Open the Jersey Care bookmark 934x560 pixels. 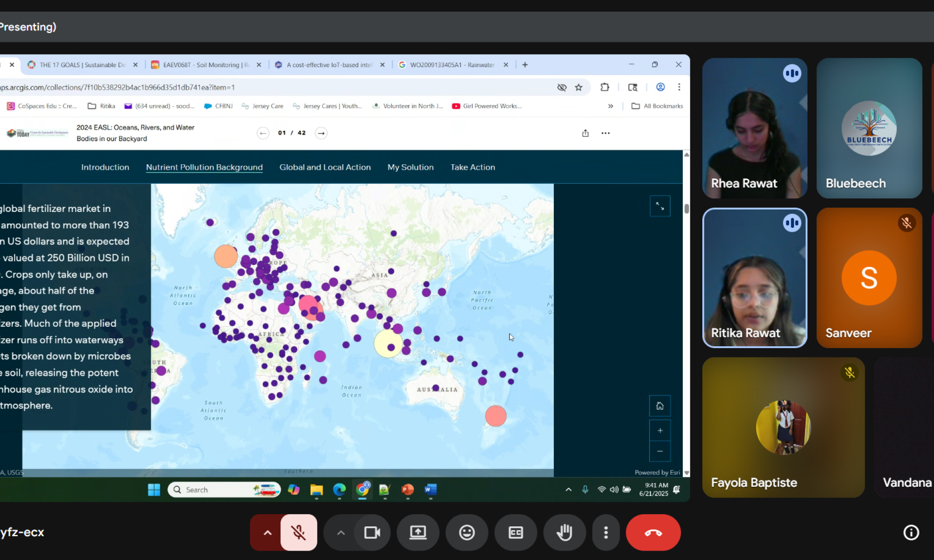pyautogui.click(x=262, y=106)
